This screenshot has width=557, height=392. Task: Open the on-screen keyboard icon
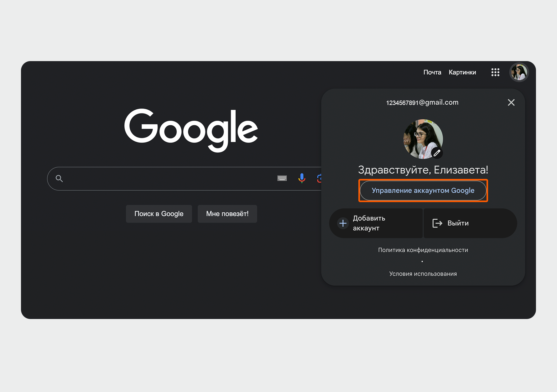(x=282, y=178)
